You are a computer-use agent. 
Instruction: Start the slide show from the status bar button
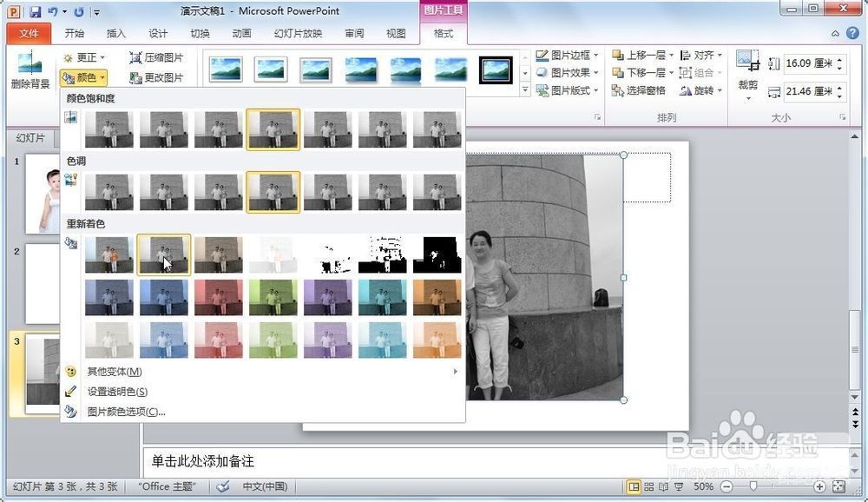click(679, 487)
